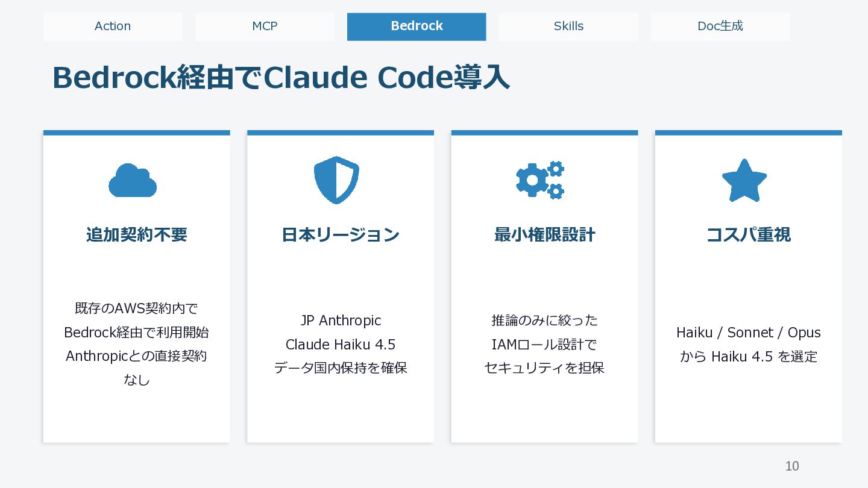Select the line Anthropicとの直接契約

point(136,356)
